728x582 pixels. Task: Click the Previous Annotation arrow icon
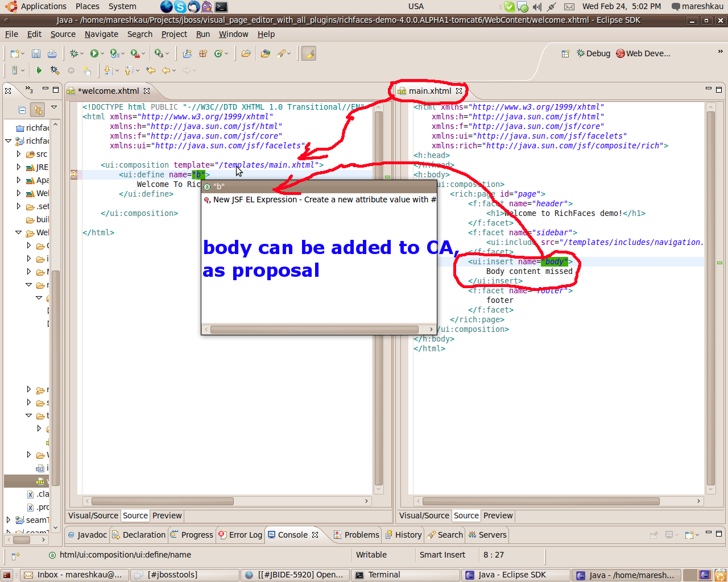click(128, 70)
